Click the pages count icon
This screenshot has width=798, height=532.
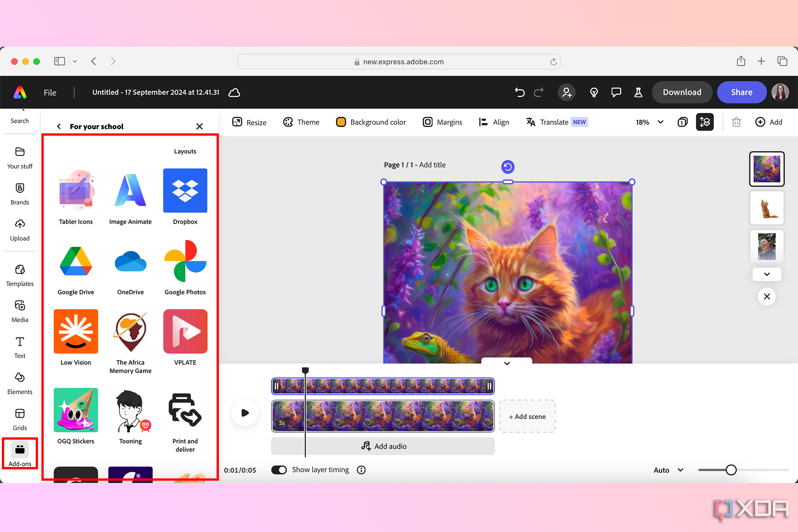coord(682,122)
